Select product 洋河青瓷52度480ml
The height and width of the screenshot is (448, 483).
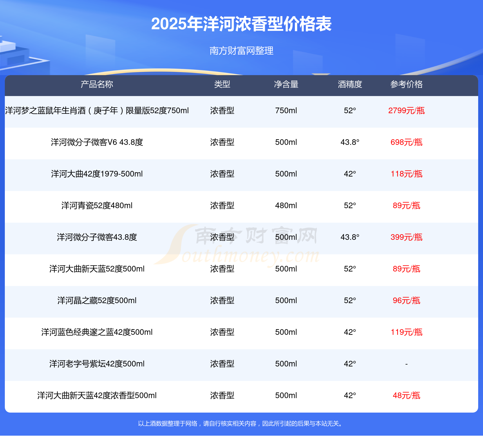coord(97,205)
